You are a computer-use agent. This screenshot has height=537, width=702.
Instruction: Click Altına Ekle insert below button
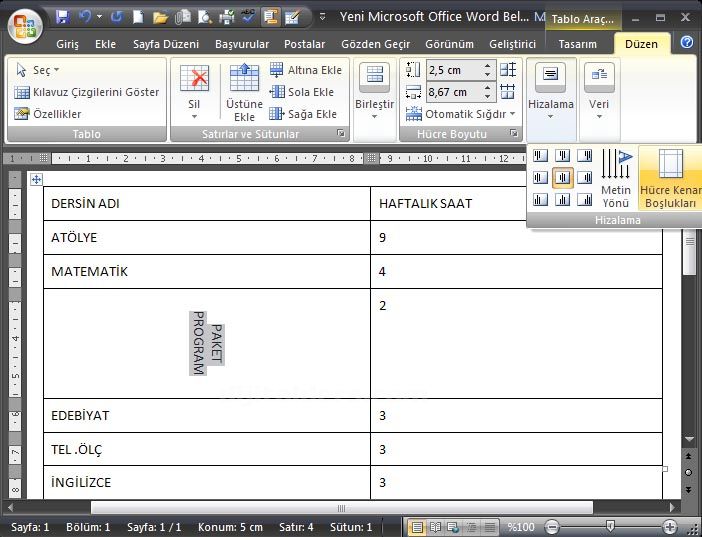(306, 70)
